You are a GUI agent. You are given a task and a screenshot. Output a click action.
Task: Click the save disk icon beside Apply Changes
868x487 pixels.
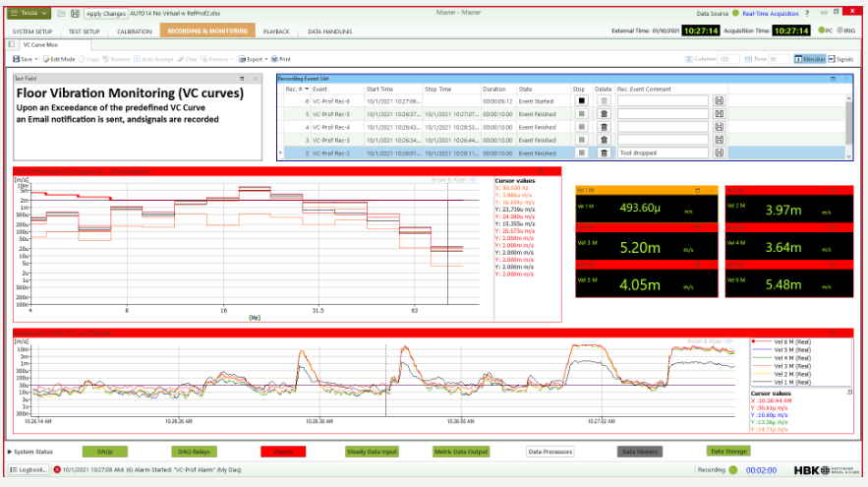tap(75, 14)
